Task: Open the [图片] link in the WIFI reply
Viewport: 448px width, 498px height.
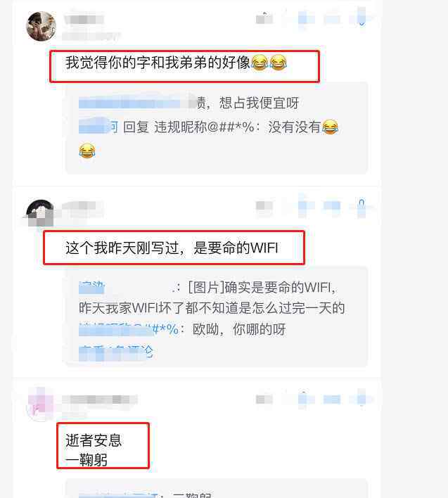Action: [x=206, y=288]
